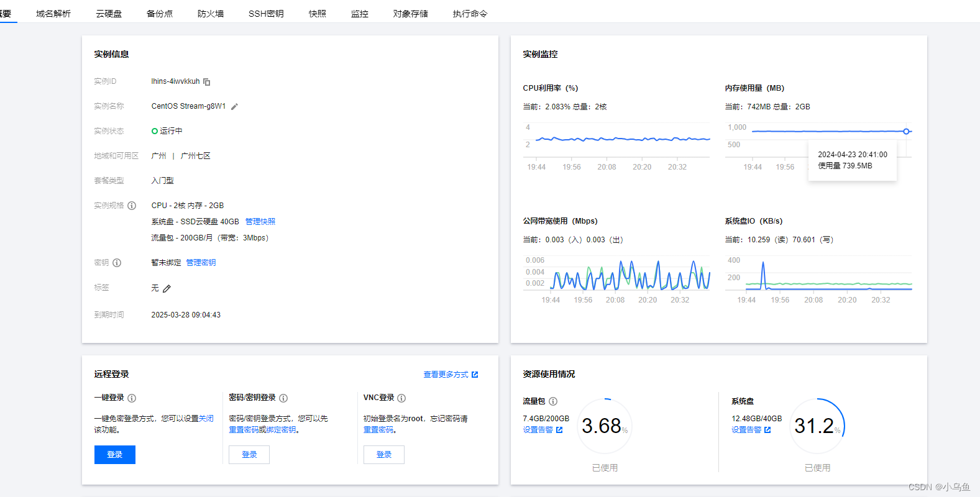Open info icon beside 一键登录
The height and width of the screenshot is (497, 980).
[132, 398]
